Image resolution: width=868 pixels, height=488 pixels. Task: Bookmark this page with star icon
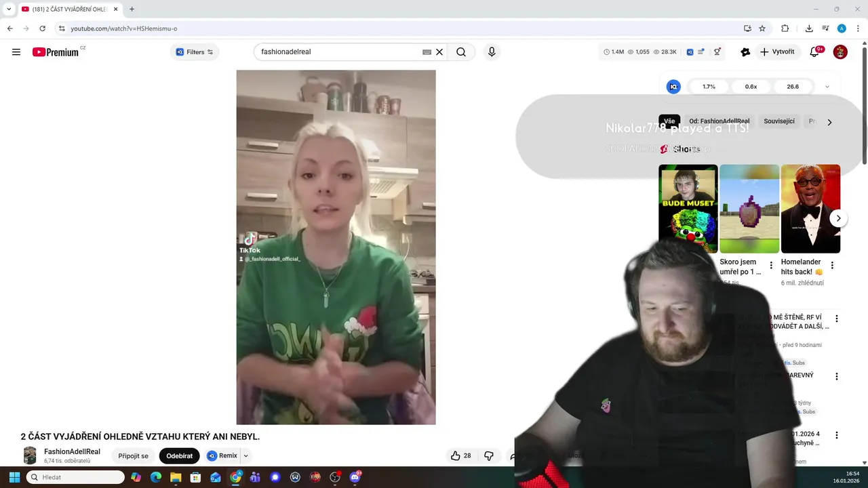click(x=762, y=28)
